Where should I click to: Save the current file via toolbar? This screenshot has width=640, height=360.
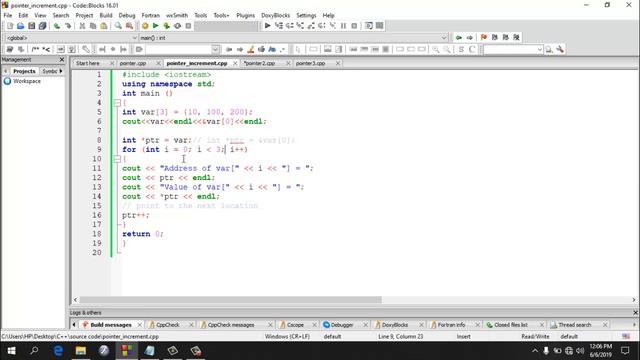click(31, 26)
